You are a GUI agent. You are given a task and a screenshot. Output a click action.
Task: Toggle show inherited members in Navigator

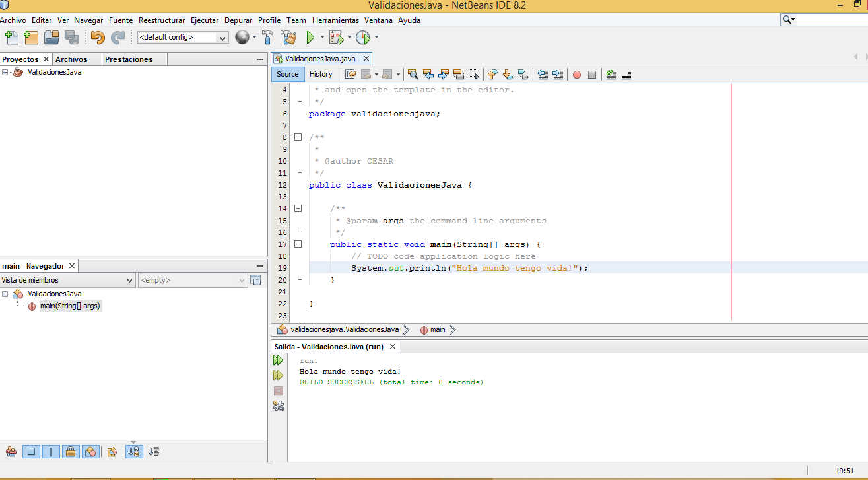point(11,452)
